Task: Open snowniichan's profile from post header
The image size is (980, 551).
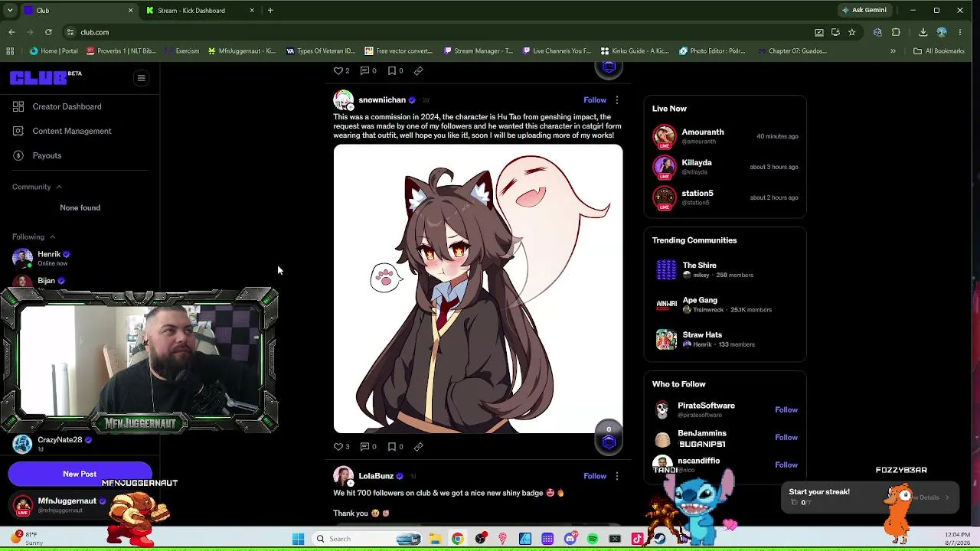Action: [x=382, y=100]
